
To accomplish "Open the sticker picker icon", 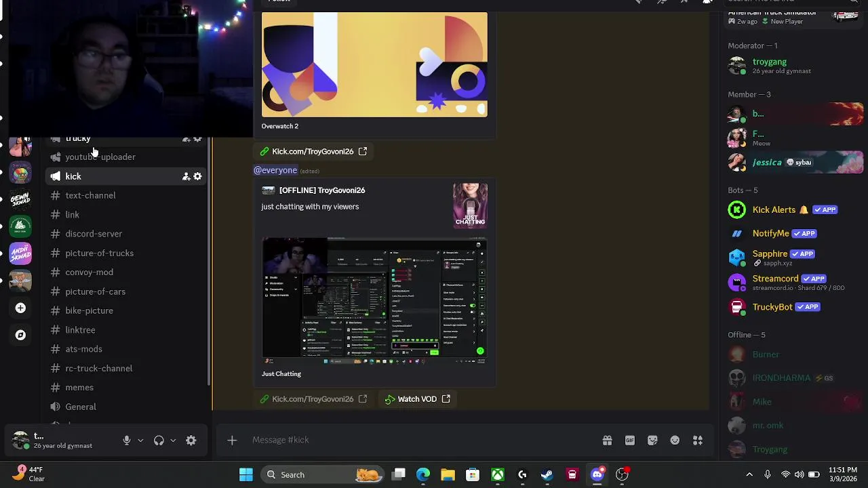I will click(652, 441).
